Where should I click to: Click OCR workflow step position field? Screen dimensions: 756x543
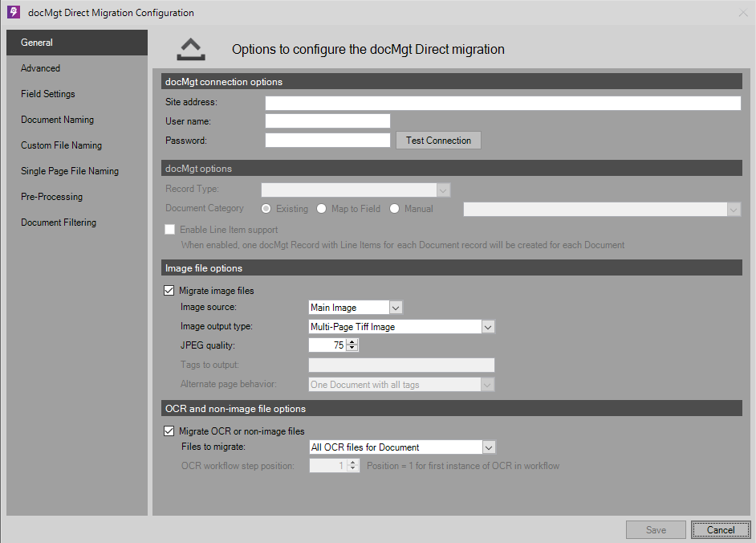coord(328,466)
